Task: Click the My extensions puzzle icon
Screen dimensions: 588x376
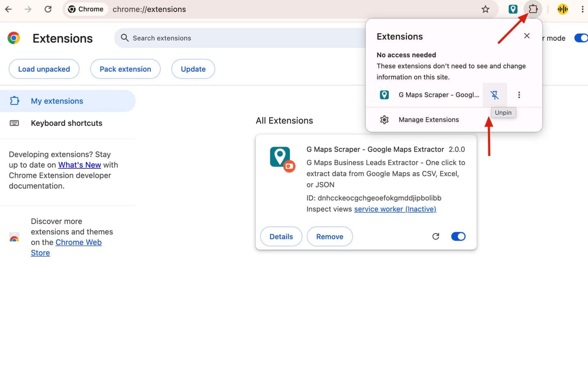Action: (14, 101)
